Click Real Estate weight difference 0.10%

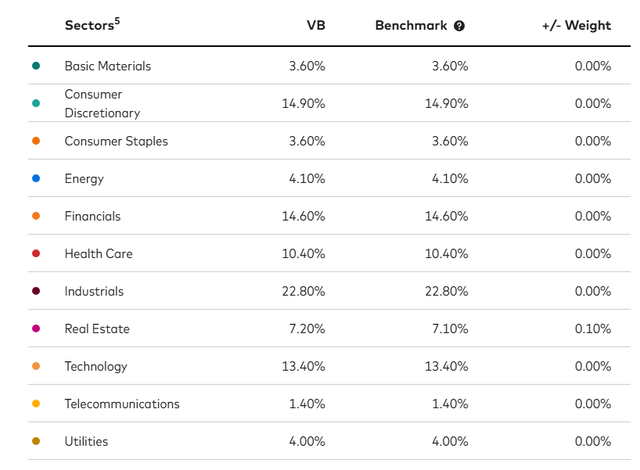tap(591, 329)
